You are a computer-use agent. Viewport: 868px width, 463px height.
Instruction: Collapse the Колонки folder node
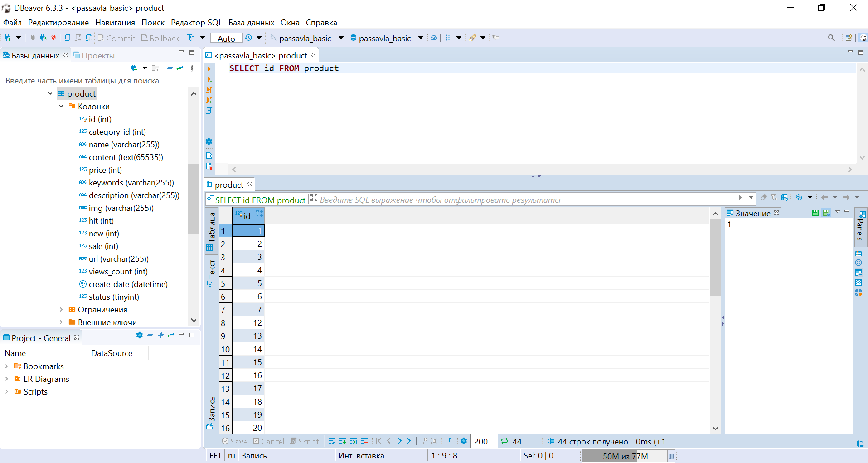61,106
